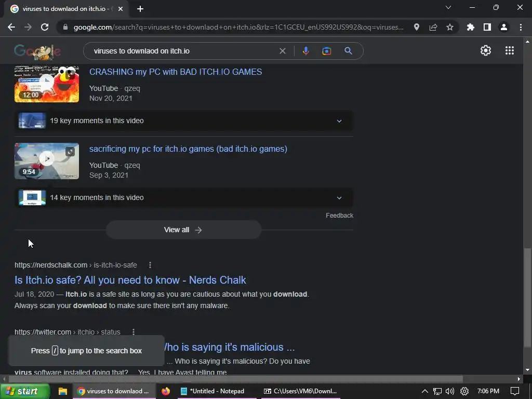Expand '14 key moments in this video'

pos(183,198)
